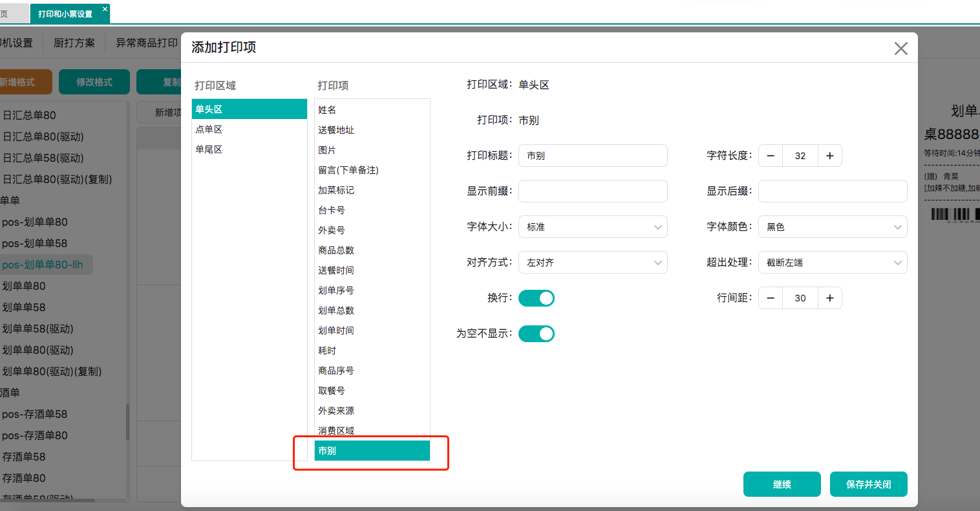
Task: Switch to 厨打方案 tab in background
Action: [x=74, y=43]
